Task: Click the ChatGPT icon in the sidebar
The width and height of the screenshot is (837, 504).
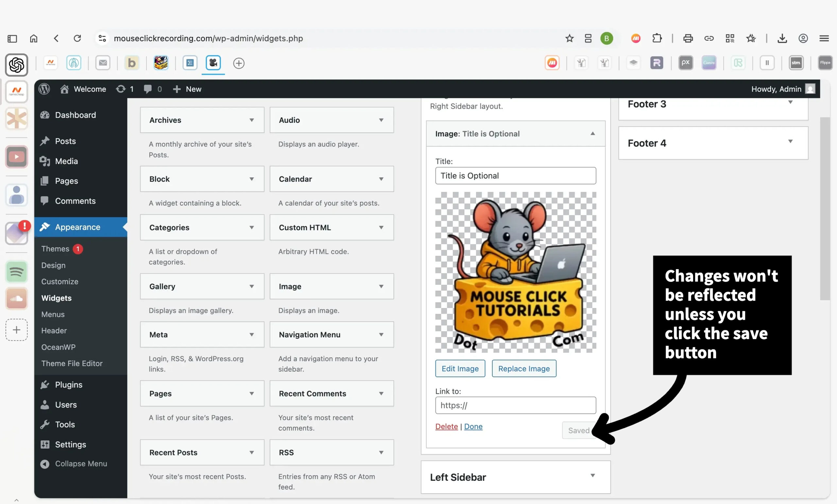Action: click(x=16, y=64)
